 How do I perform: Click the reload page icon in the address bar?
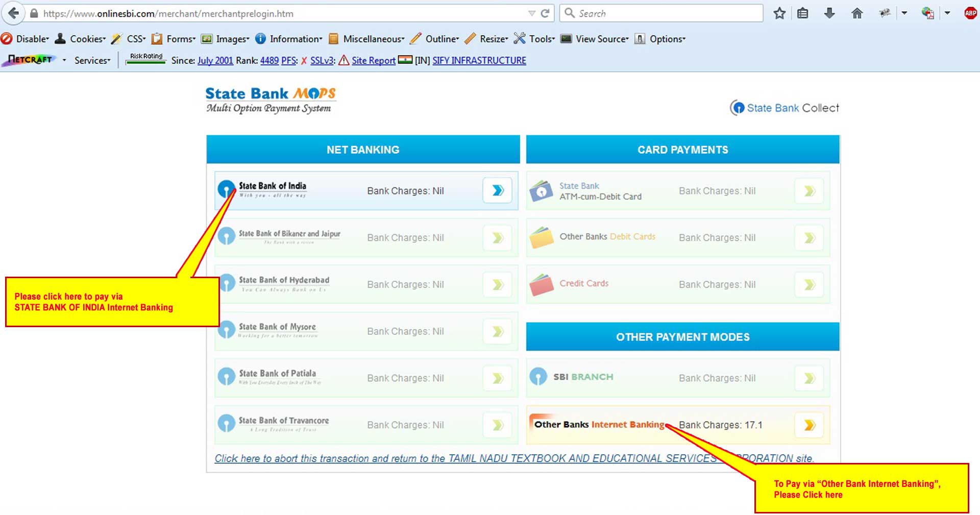(x=545, y=13)
